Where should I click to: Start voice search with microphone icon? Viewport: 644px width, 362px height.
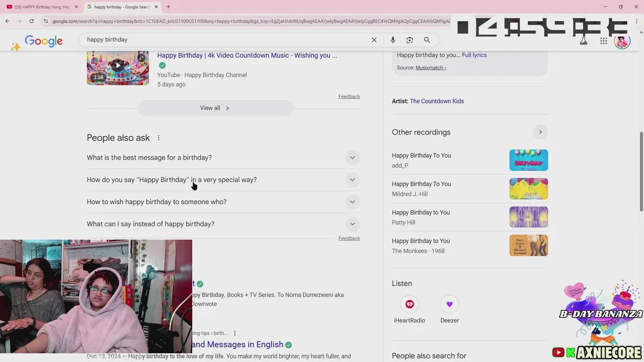tap(393, 40)
